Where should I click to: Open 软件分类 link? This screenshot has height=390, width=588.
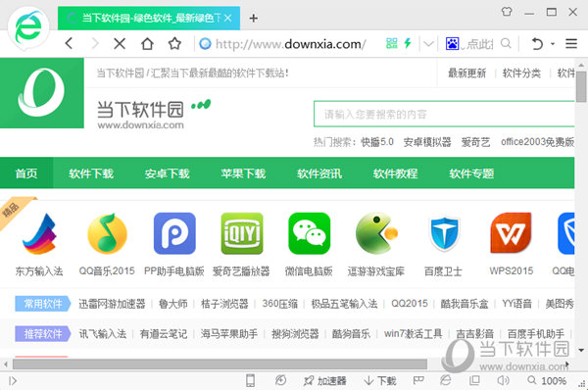521,73
